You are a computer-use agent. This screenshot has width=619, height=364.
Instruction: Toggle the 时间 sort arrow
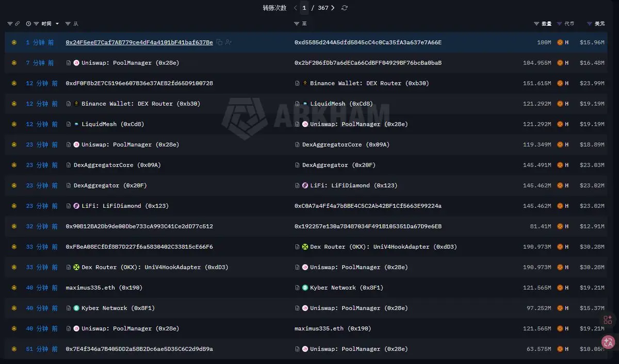click(57, 24)
